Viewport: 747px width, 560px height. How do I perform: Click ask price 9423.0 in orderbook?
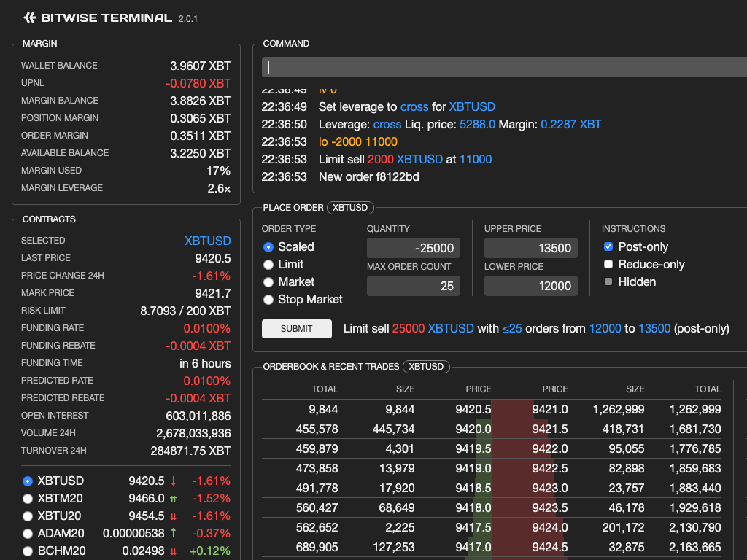(x=550, y=488)
